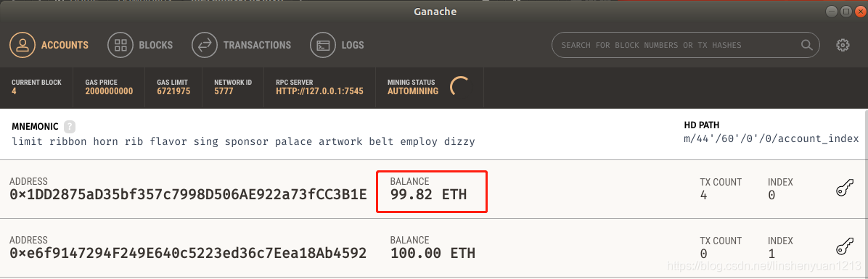Show private key for account index 0
This screenshot has height=279, width=868.
click(x=845, y=189)
